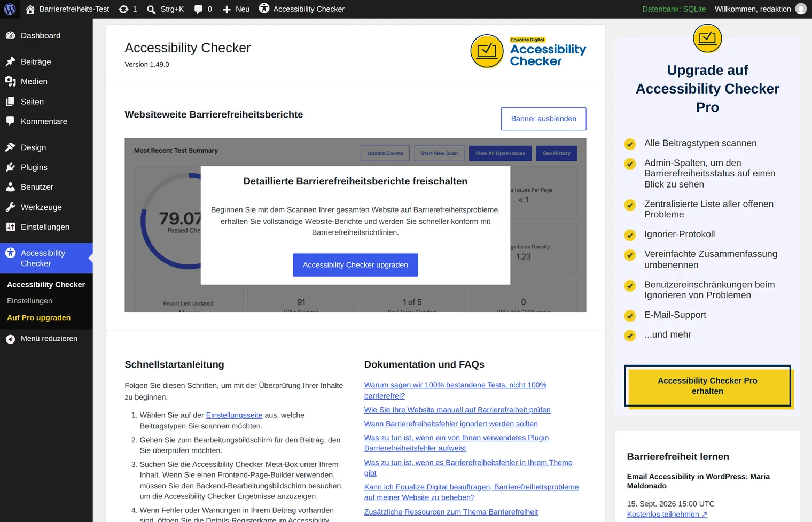Click the Beiträge pin icon
The height and width of the screenshot is (522, 812).
click(10, 61)
